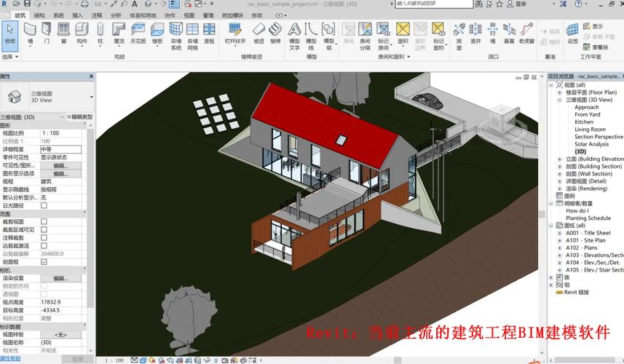
Task: Click the Curtain System (幕墙系统) tool
Action: pos(176,36)
